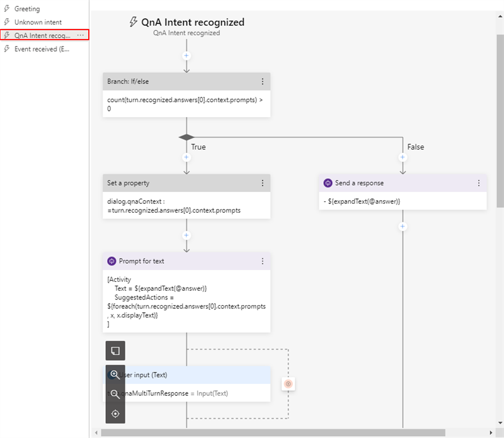Click the lightning icon beside Event received

[x=6, y=48]
